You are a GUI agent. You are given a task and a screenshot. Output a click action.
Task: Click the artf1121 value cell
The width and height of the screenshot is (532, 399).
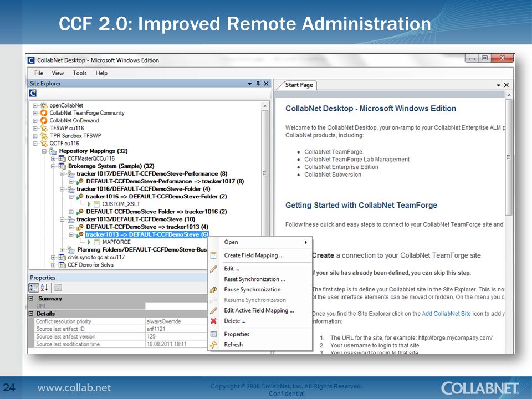[x=176, y=329]
